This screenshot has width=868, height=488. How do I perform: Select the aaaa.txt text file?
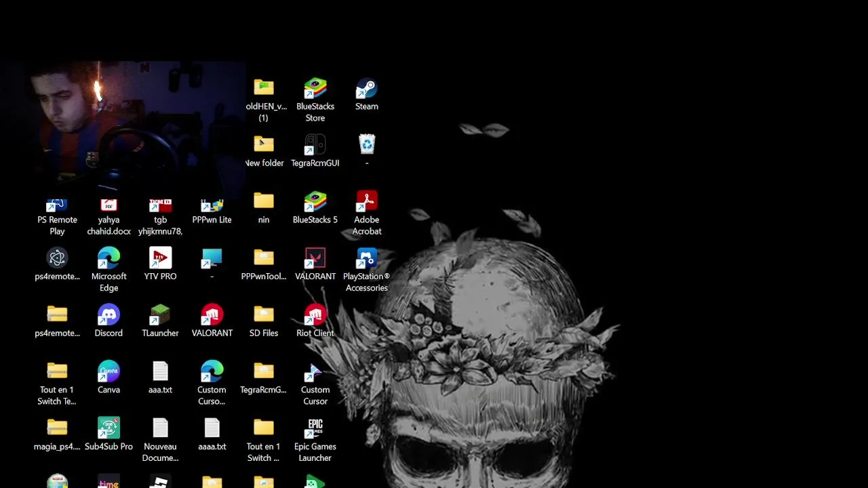click(212, 435)
